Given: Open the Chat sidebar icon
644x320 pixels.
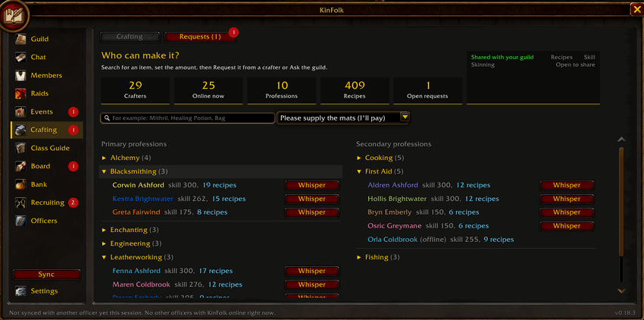Looking at the screenshot, I should click(21, 57).
